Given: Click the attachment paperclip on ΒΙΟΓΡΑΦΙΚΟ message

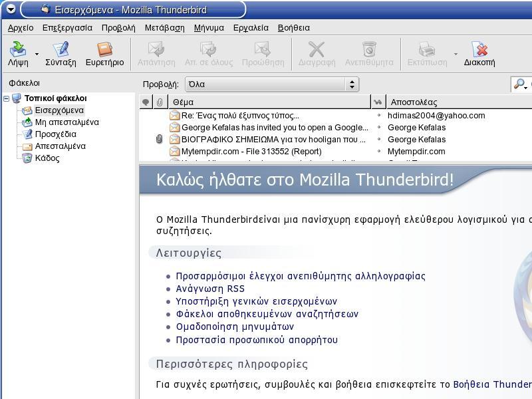Looking at the screenshot, I should pyautogui.click(x=159, y=139).
